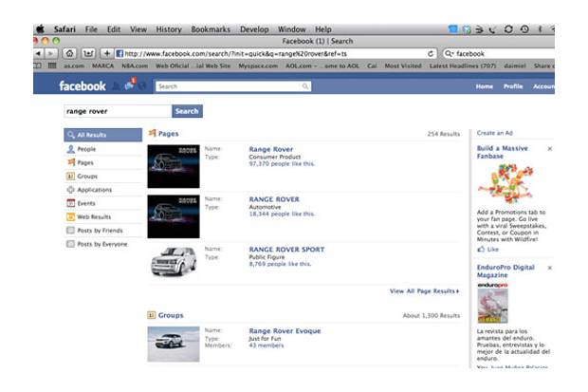Click magnifier icon in Facebook search bar

pyautogui.click(x=305, y=86)
